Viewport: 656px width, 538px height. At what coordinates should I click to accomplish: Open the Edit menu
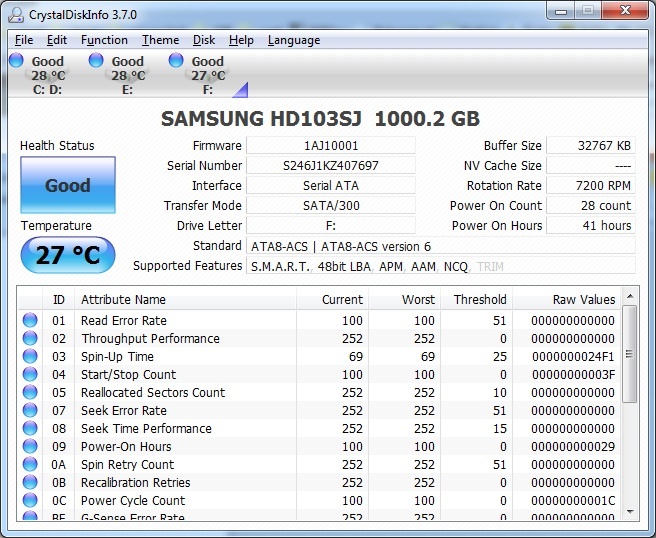tap(56, 40)
